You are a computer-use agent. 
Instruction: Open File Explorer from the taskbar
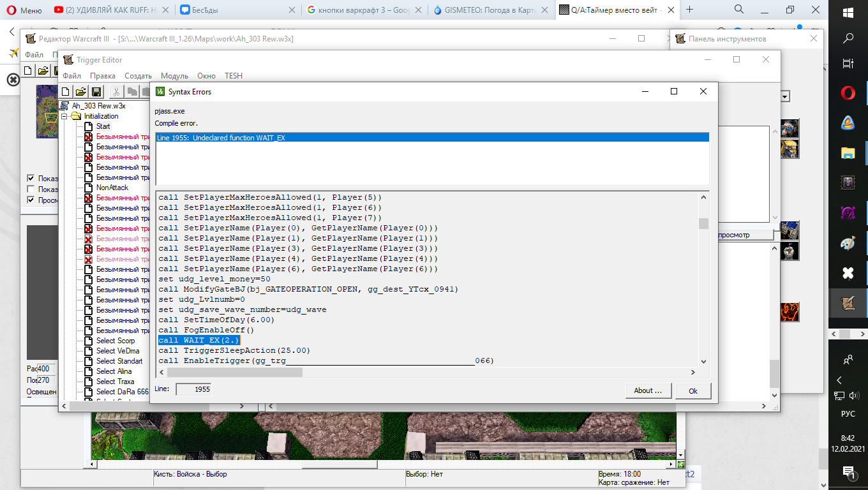[x=848, y=152]
